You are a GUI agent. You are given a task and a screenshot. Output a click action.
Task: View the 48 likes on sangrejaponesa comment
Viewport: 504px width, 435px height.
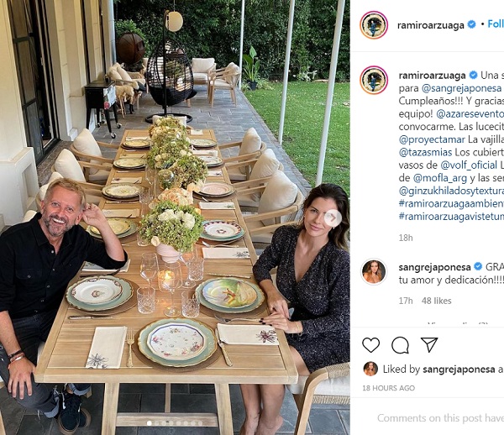point(437,301)
